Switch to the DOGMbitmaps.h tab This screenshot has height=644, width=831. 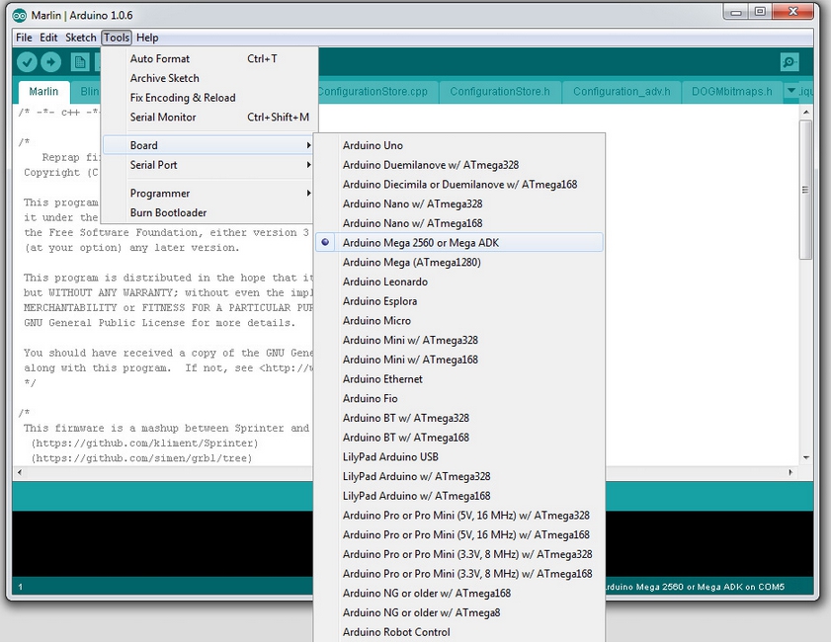point(731,92)
